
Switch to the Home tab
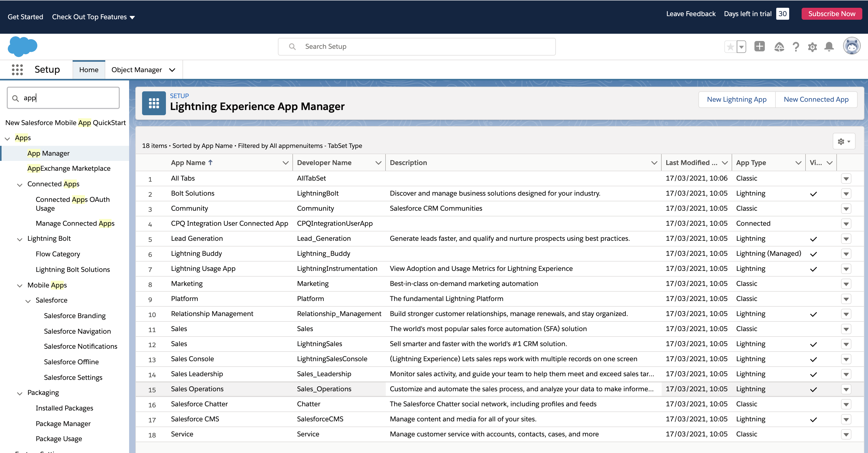pos(89,70)
